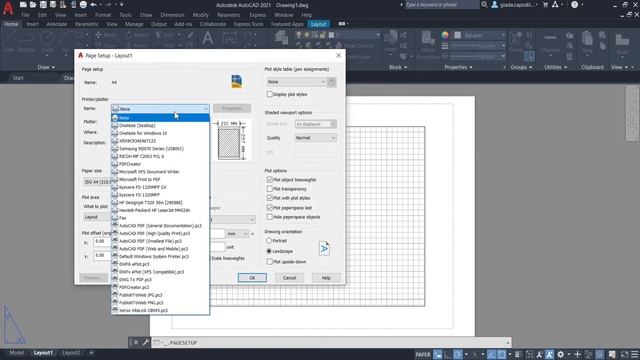Screen dimensions: 640x360
Task: Click the New drawing quick-access icon
Action: [23, 5]
